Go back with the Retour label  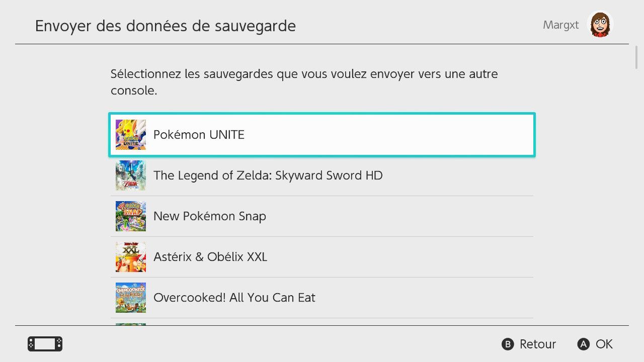(x=538, y=344)
